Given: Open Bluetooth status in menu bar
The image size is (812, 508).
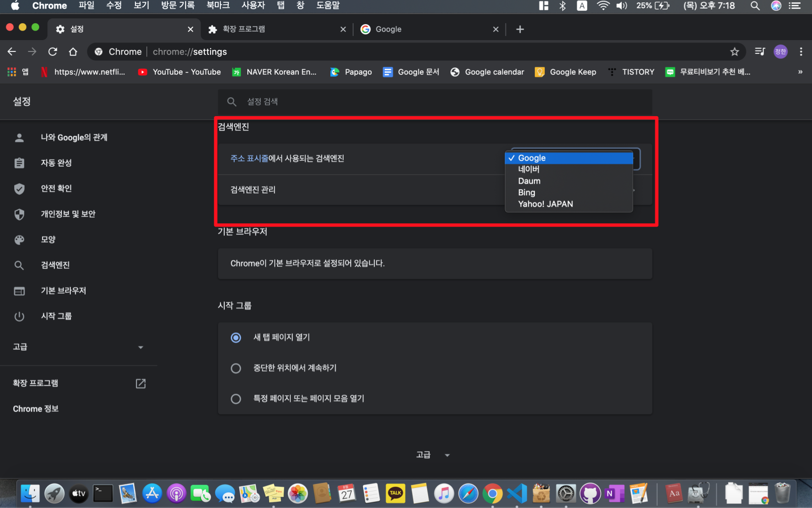Looking at the screenshot, I should (562, 6).
